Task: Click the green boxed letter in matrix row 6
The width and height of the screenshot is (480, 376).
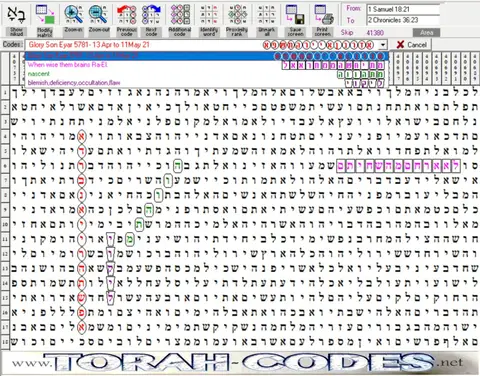Action: coord(178,166)
